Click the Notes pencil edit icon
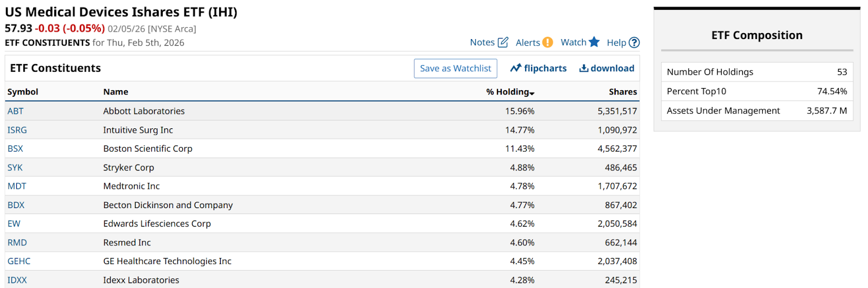The image size is (868, 288). (503, 42)
